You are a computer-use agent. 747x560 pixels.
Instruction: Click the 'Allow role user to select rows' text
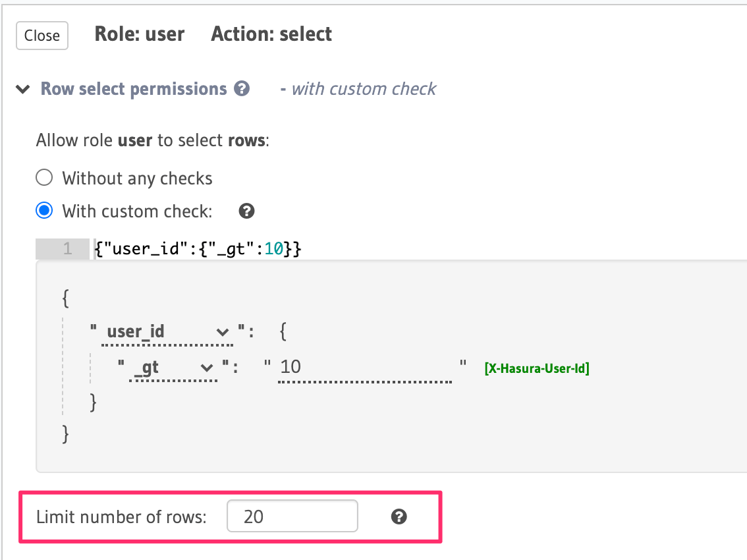tap(152, 140)
